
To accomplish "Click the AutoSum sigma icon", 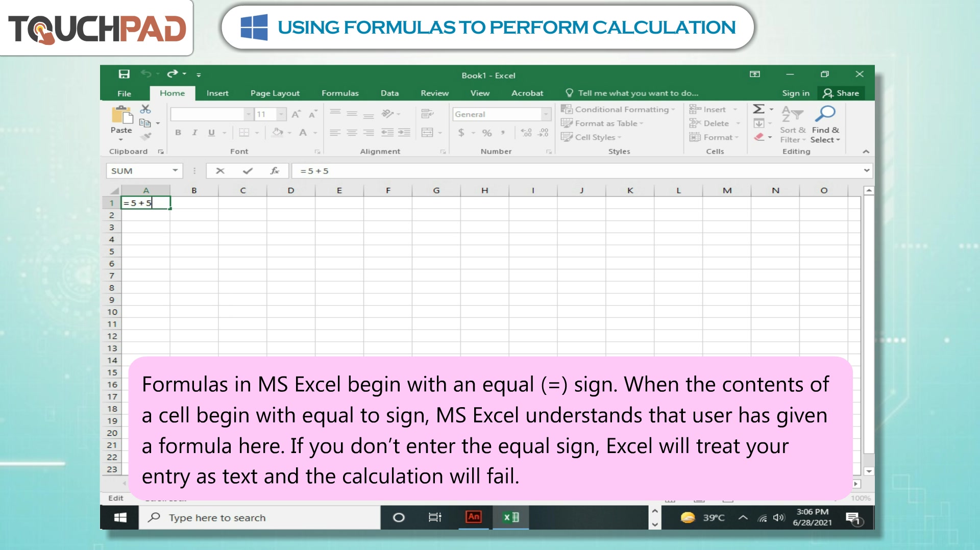I will (x=758, y=109).
